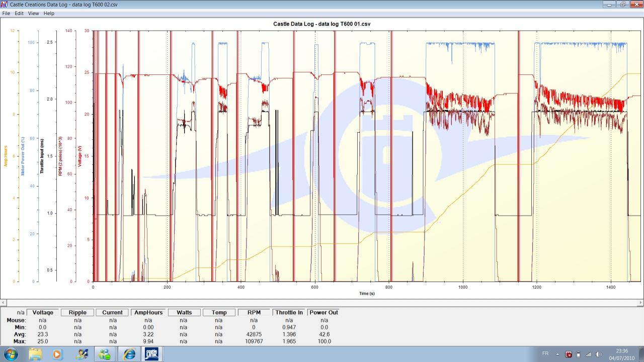Click the horizontal scrollbar track under graph
Image resolution: width=644 pixels, height=362 pixels.
[x=322, y=303]
